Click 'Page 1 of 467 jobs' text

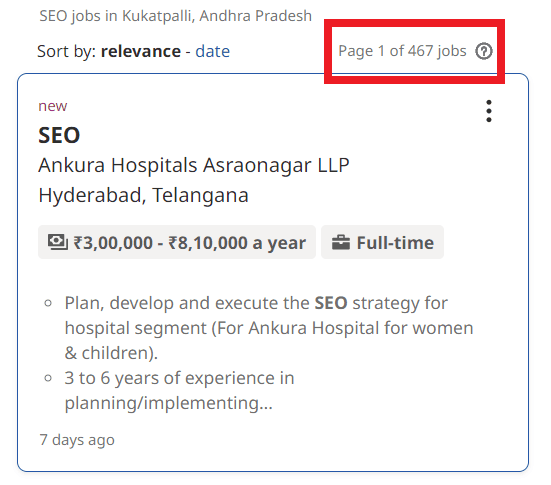402,51
